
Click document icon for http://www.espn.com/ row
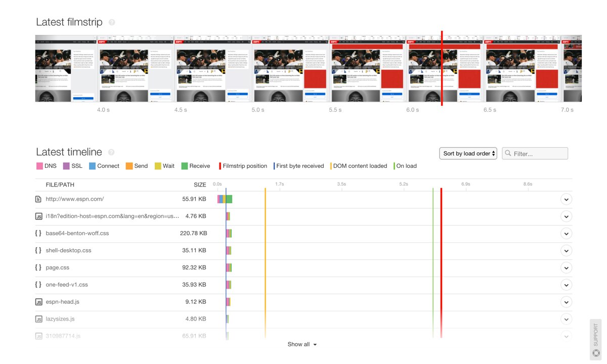pos(38,199)
